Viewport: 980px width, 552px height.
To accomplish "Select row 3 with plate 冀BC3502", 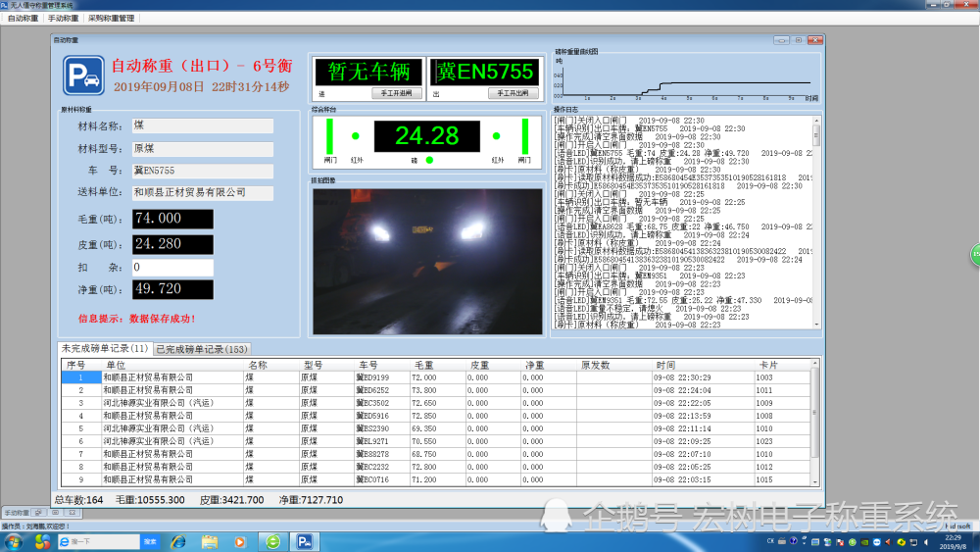I will (436, 403).
